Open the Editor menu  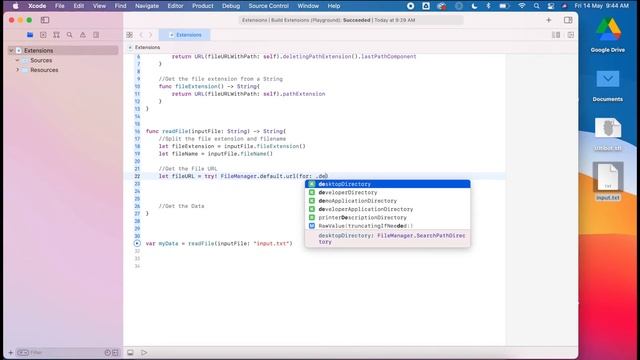click(176, 6)
